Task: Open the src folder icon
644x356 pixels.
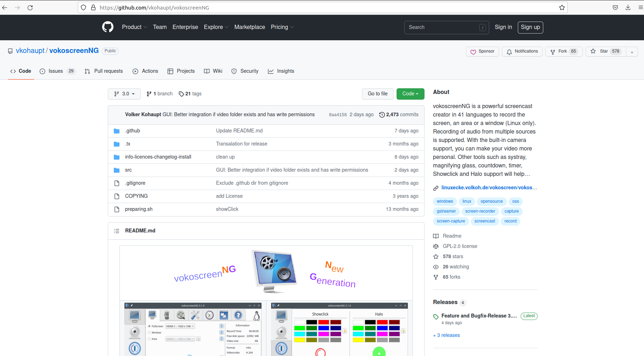Action: (117, 170)
